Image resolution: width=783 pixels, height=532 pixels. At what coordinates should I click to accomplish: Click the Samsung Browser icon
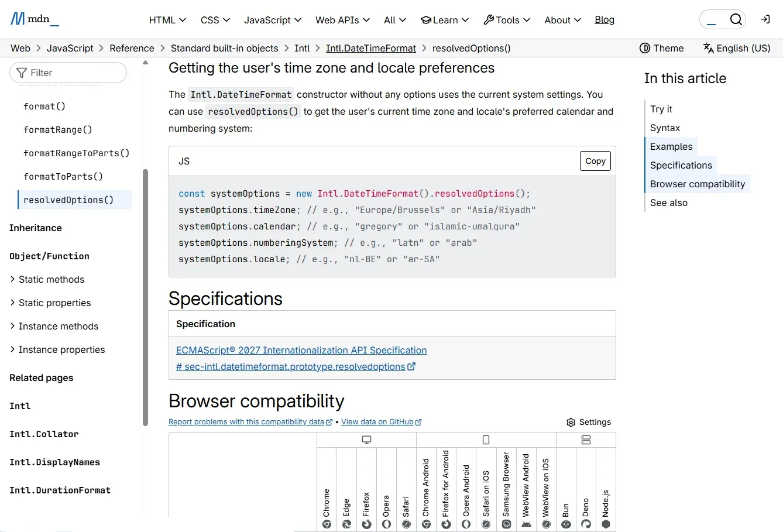tap(506, 524)
